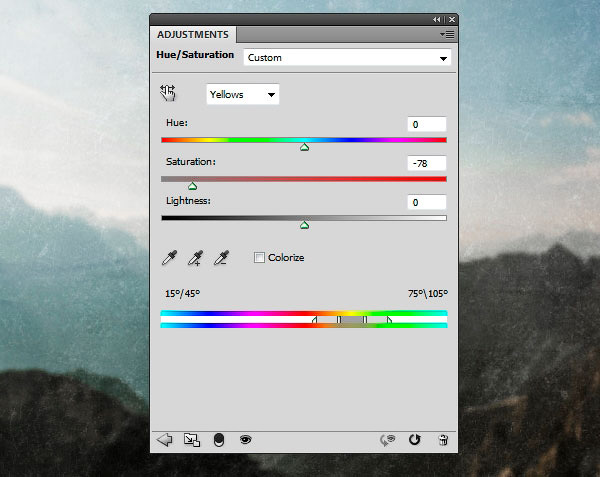Screen dimensions: 600x477
Task: Toggle adjustment layer visibility eye
Action: pos(245,440)
